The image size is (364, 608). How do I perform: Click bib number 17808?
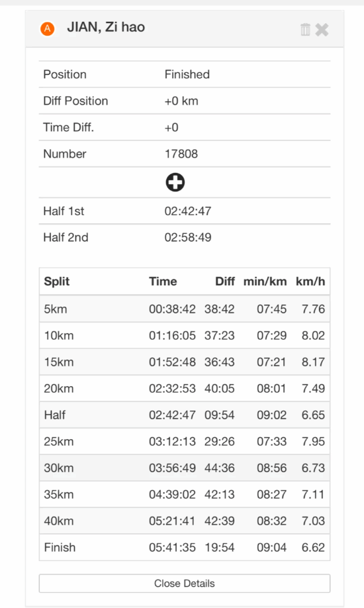click(x=181, y=154)
